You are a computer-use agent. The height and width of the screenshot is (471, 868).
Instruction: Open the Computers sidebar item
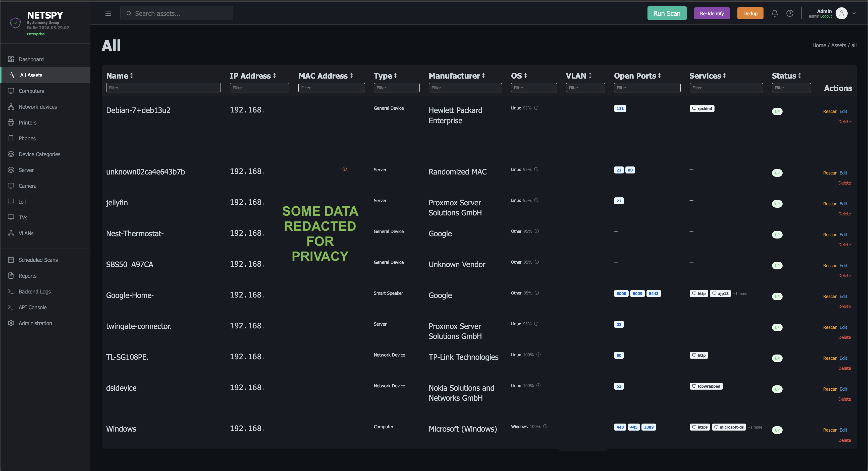click(x=45, y=91)
